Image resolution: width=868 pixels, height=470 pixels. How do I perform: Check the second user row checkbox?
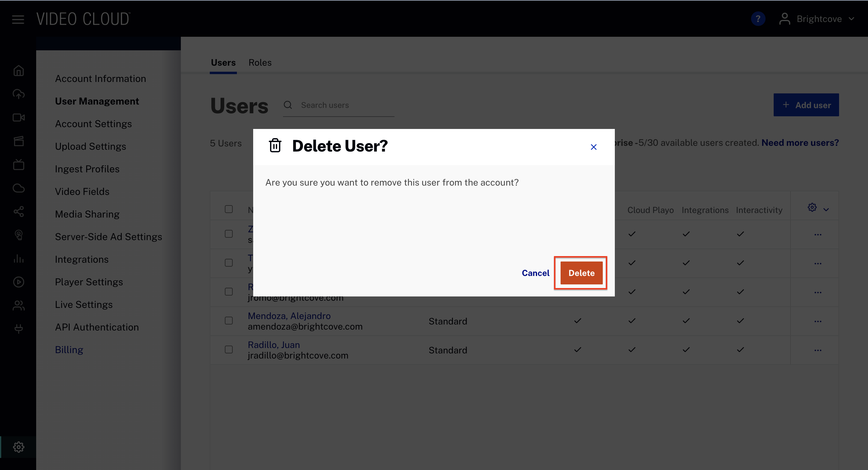coord(229,263)
